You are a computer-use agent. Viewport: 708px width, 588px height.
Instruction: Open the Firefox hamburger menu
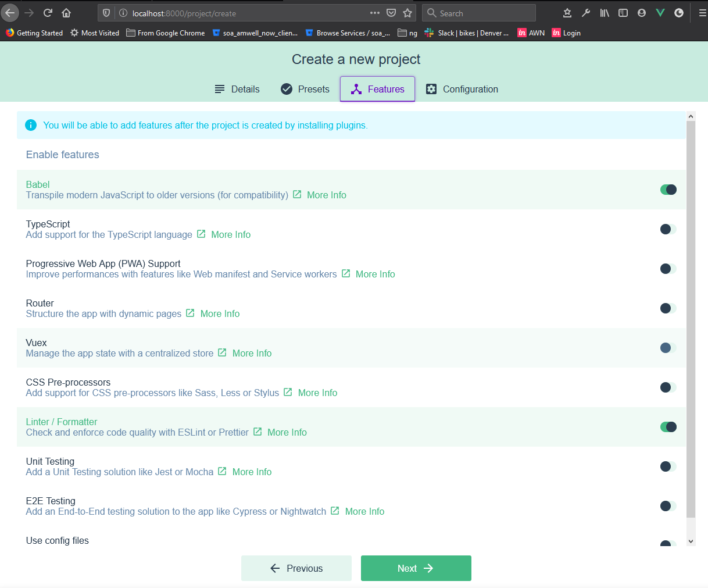[702, 13]
